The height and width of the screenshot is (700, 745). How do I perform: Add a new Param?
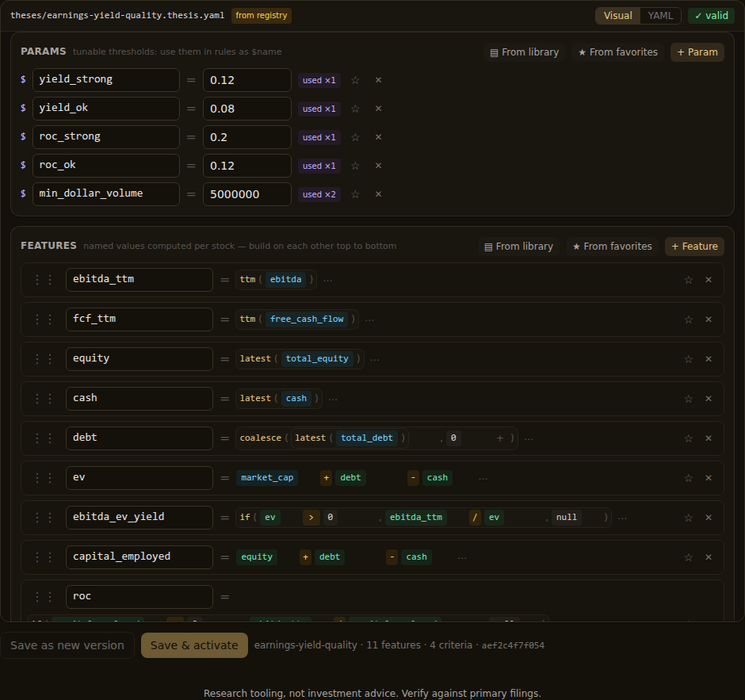tap(697, 52)
